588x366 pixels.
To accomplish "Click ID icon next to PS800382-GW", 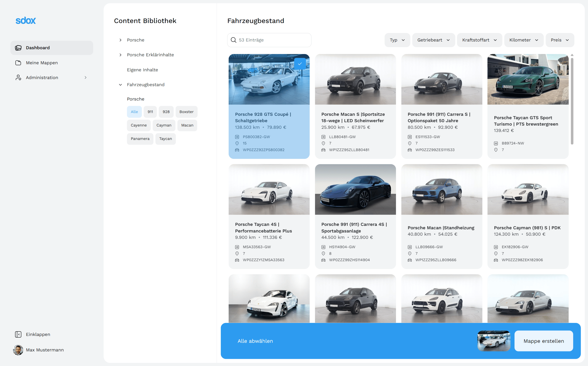I will click(x=237, y=137).
